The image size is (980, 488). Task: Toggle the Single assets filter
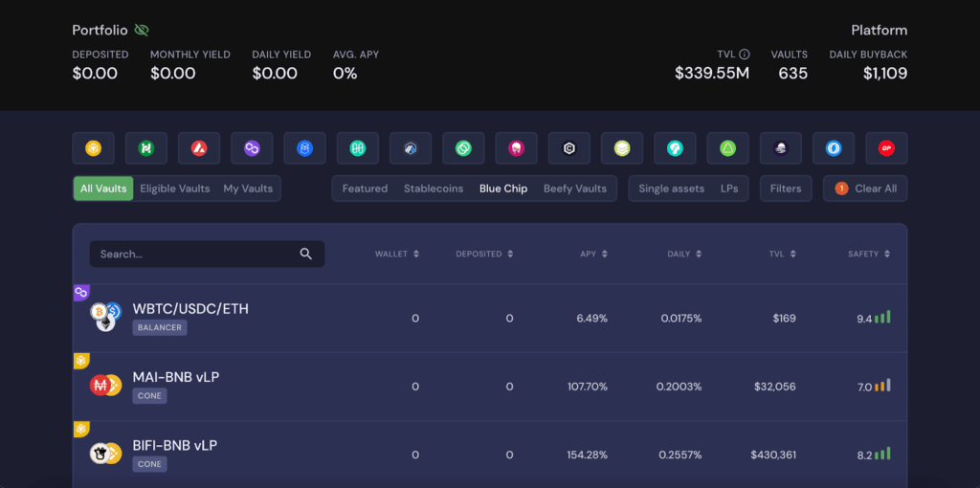tap(671, 189)
